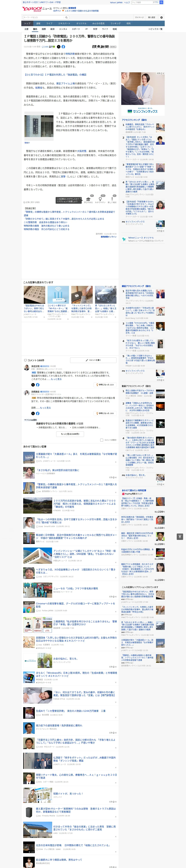Open related article ニセ警察詐欺 送金求める捜査
186x868 pixels.
pos(46,222)
